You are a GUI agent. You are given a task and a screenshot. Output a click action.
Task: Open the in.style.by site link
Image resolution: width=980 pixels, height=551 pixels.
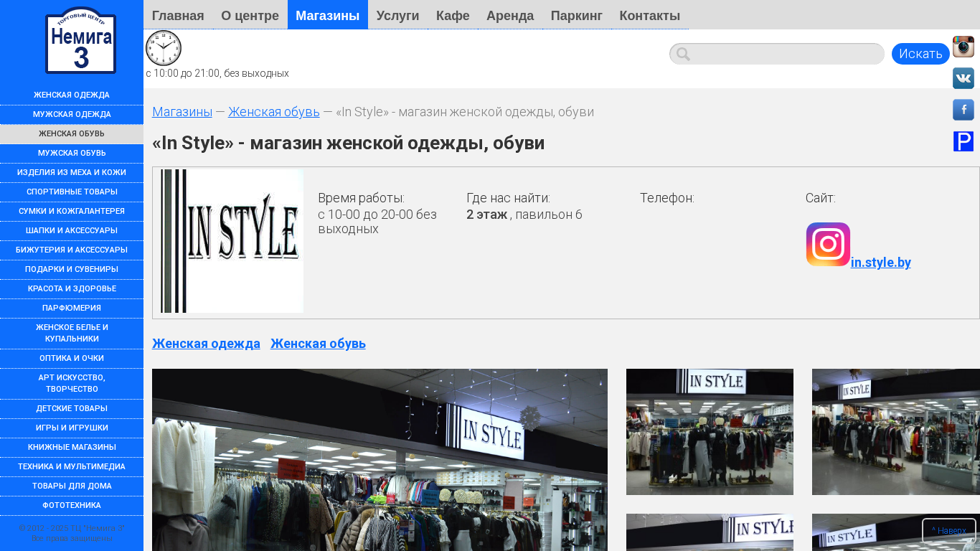[881, 263]
